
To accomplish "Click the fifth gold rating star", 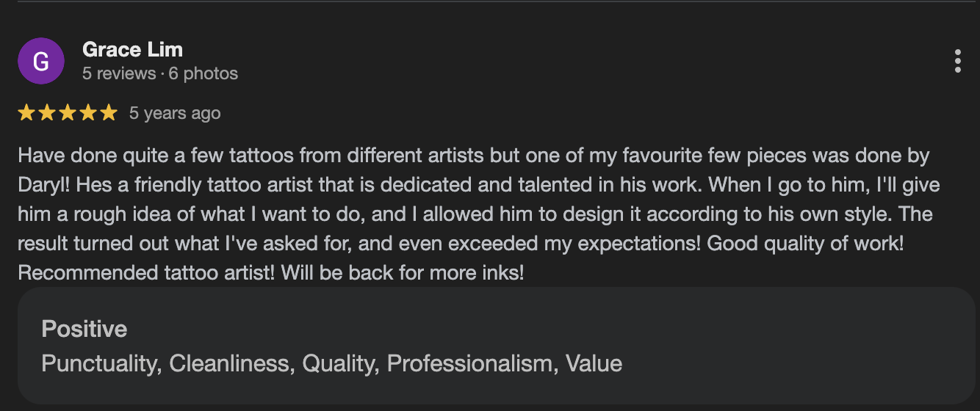I will (109, 113).
